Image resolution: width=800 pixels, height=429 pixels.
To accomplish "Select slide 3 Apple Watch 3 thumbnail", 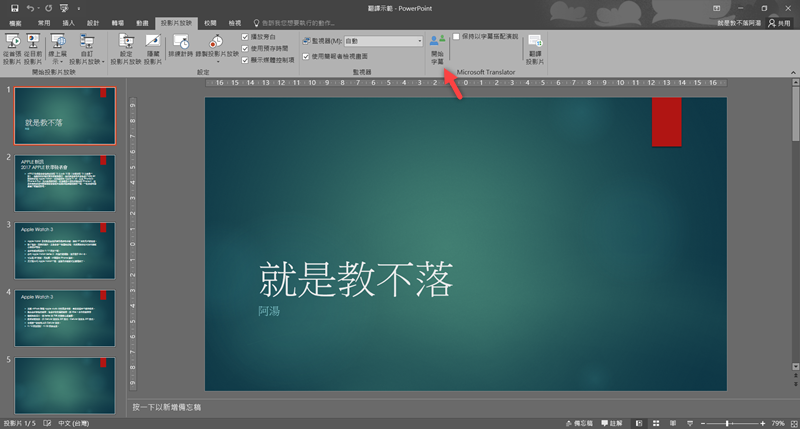I will pos(65,250).
